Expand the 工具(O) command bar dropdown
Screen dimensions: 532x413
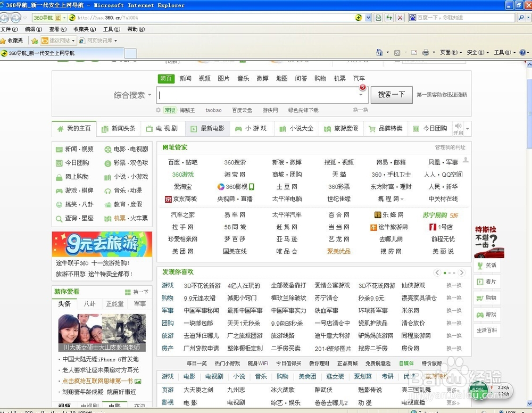pyautogui.click(x=505, y=52)
